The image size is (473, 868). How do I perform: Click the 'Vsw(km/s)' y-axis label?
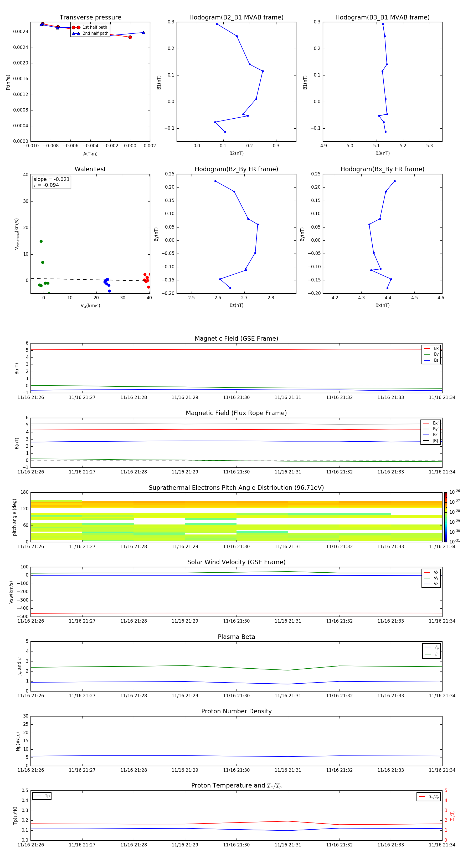pos(11,592)
